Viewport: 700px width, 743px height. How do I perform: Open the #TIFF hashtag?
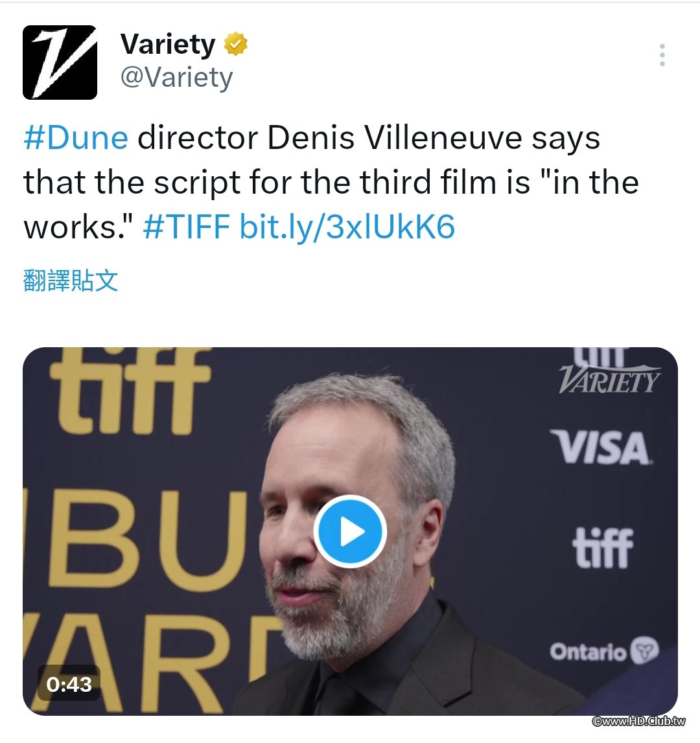point(187,226)
